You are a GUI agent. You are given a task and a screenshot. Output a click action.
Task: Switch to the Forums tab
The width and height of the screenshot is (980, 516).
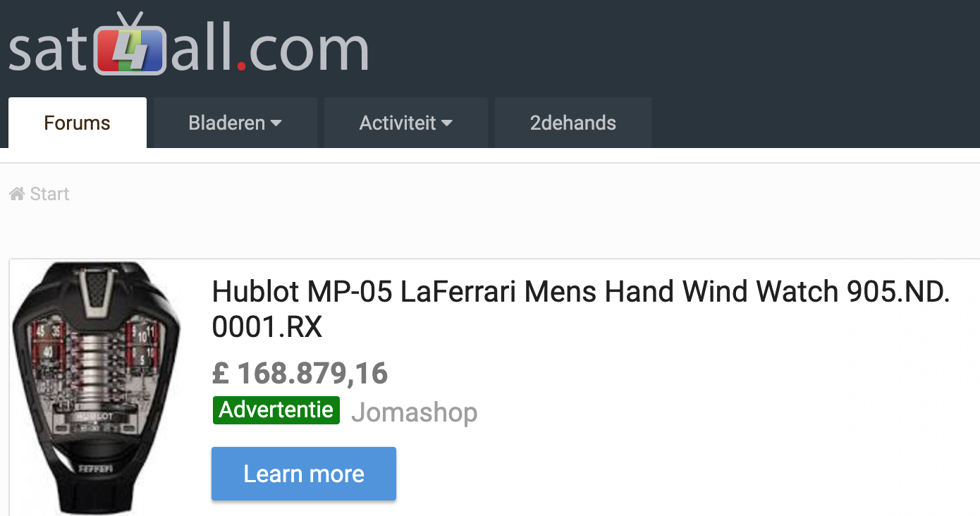[78, 123]
